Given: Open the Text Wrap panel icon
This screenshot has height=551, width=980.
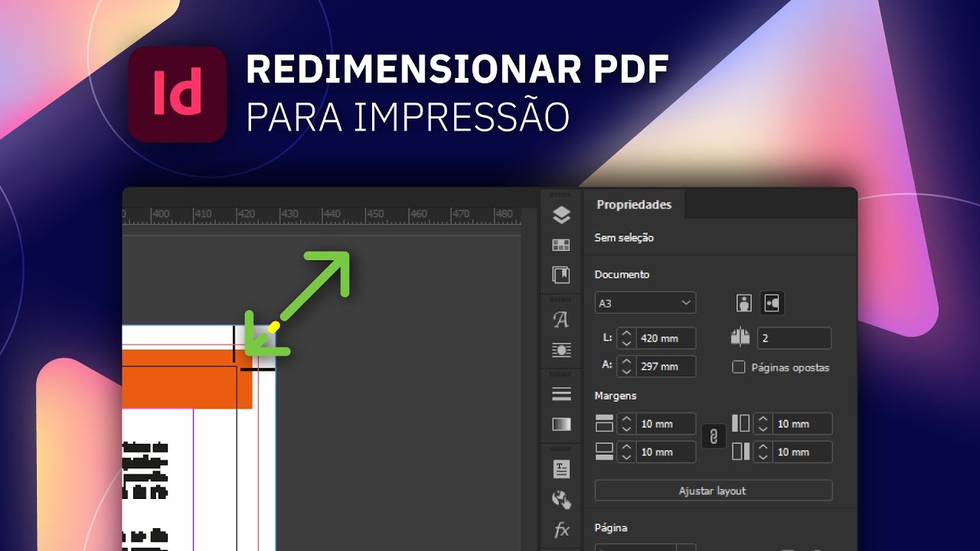Looking at the screenshot, I should (561, 350).
